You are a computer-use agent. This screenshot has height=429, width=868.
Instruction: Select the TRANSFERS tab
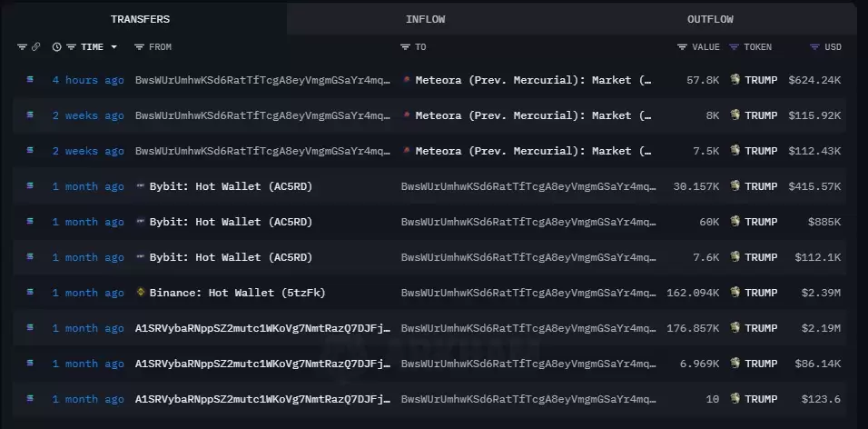140,19
